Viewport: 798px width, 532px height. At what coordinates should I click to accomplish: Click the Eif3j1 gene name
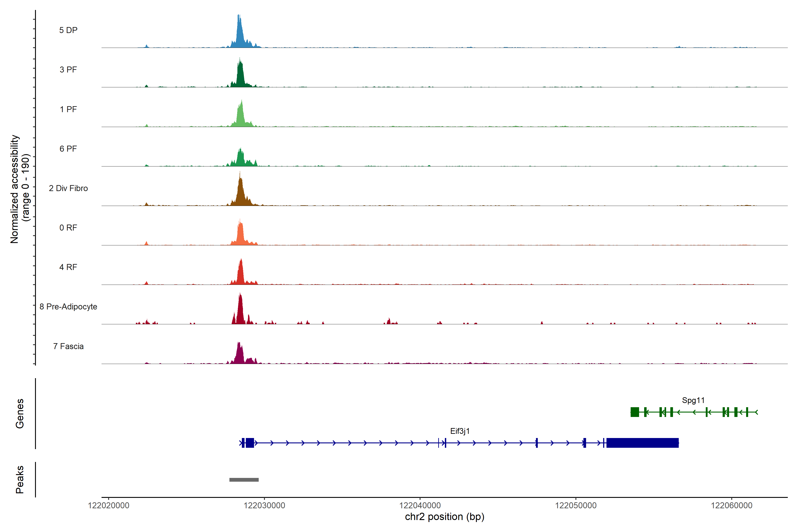click(460, 431)
